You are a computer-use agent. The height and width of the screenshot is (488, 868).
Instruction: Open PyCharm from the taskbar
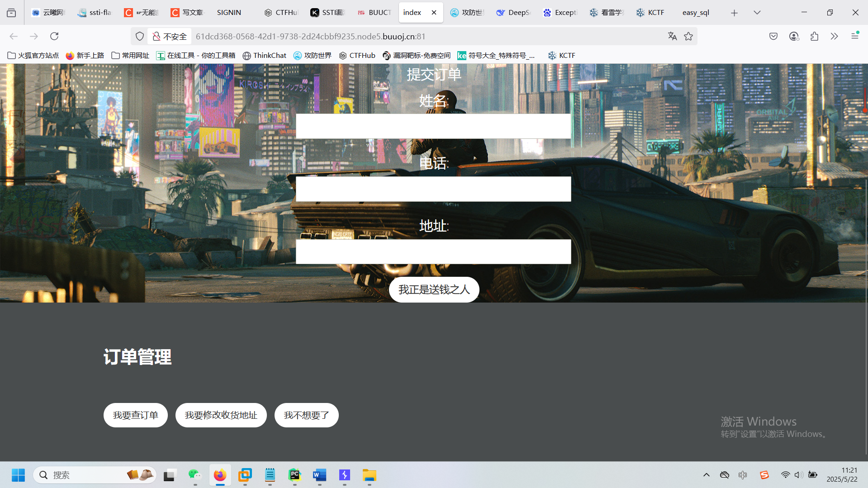click(x=295, y=475)
